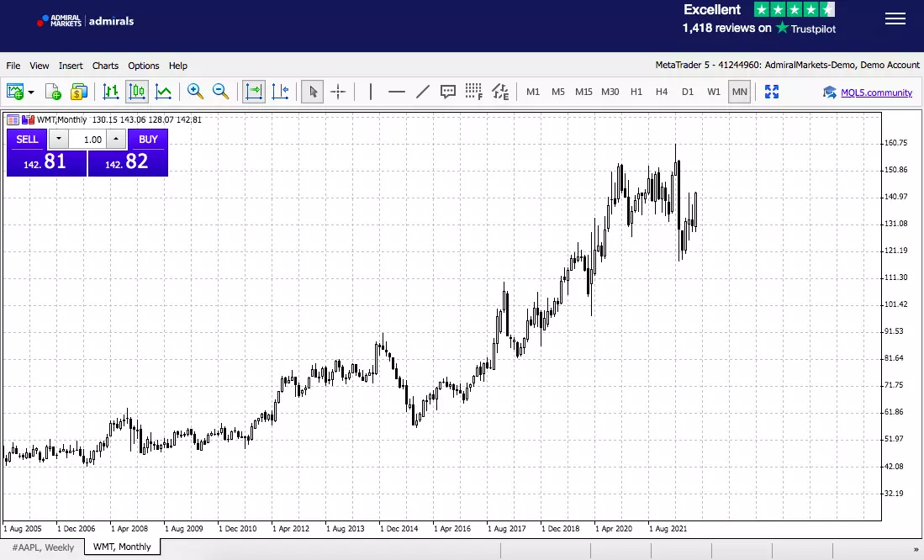This screenshot has height=560, width=924.
Task: Zoom in on the chart
Action: point(195,92)
